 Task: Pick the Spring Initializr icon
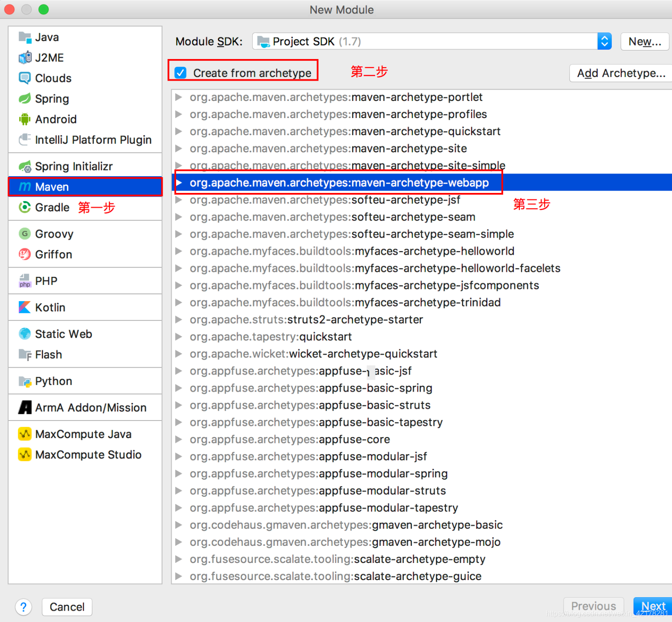[x=25, y=166]
